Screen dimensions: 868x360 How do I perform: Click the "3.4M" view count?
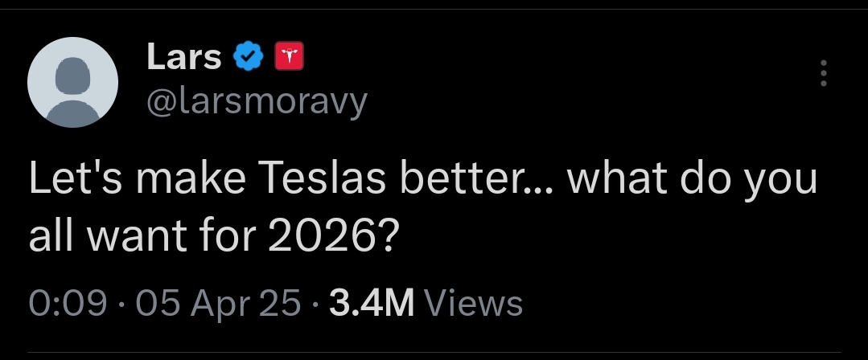[372, 303]
